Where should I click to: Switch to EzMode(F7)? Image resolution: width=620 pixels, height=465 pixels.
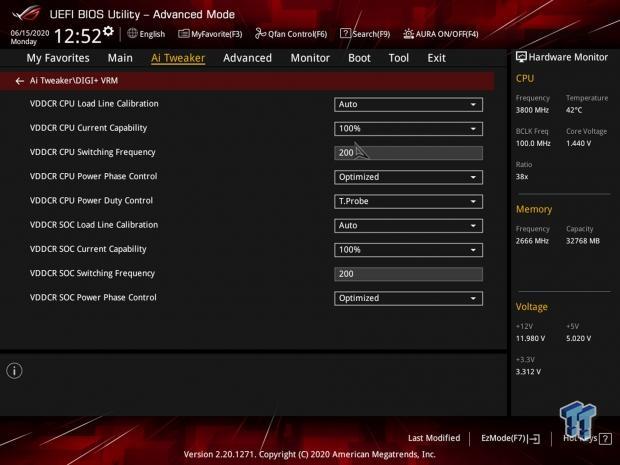[x=510, y=439]
